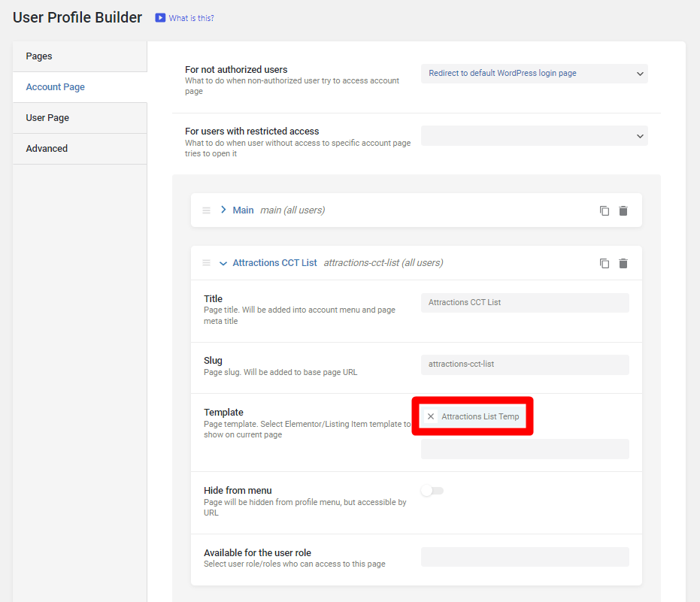Delete the Attractions CCT List item
700x602 pixels.
coord(623,263)
